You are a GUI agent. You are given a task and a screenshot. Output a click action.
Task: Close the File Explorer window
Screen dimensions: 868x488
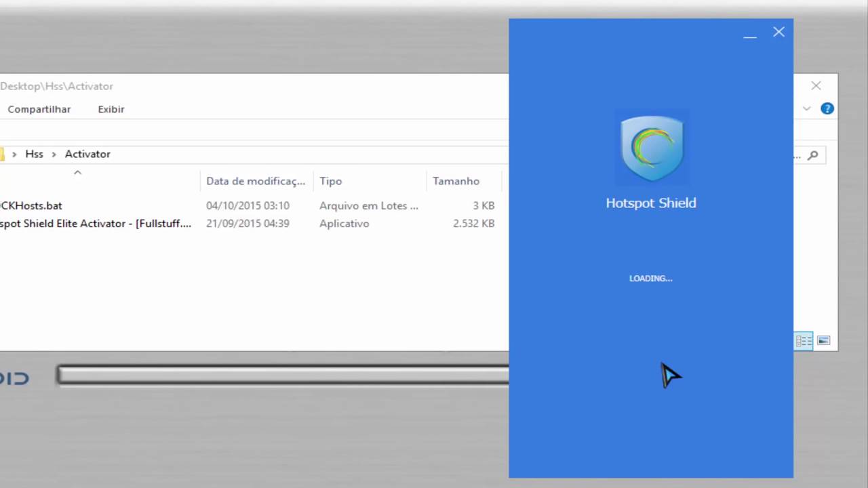point(816,85)
